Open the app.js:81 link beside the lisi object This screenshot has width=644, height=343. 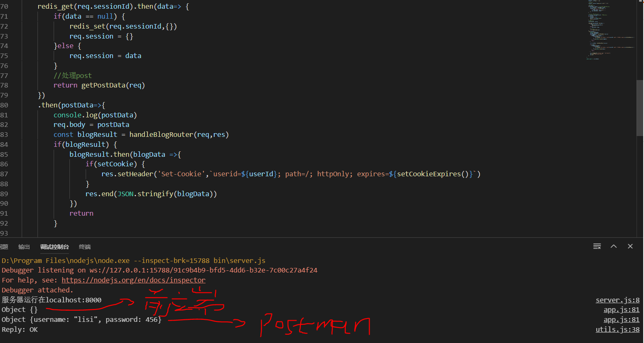click(622, 320)
